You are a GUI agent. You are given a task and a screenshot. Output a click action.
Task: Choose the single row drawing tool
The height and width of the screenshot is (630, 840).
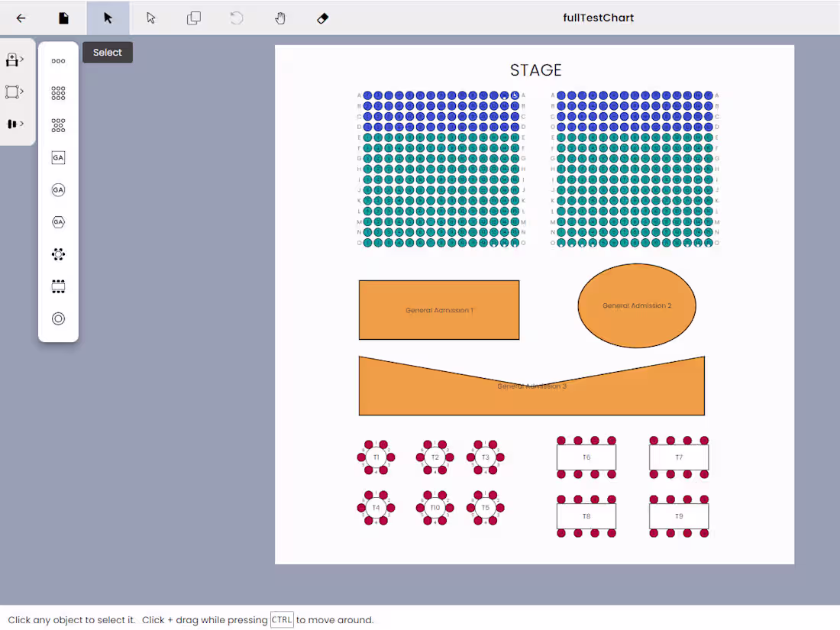[x=58, y=60]
